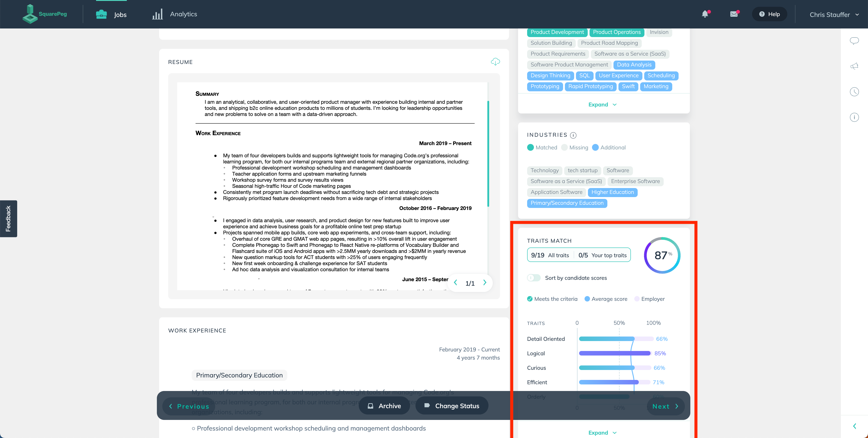This screenshot has height=438, width=868.
Task: Click Additional industries legend dot
Action: tap(595, 148)
